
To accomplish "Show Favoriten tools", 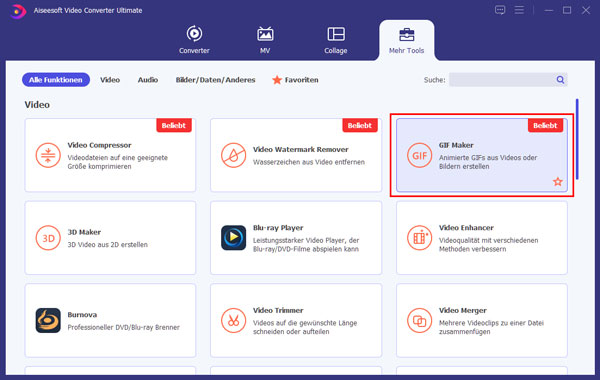I will pos(295,80).
